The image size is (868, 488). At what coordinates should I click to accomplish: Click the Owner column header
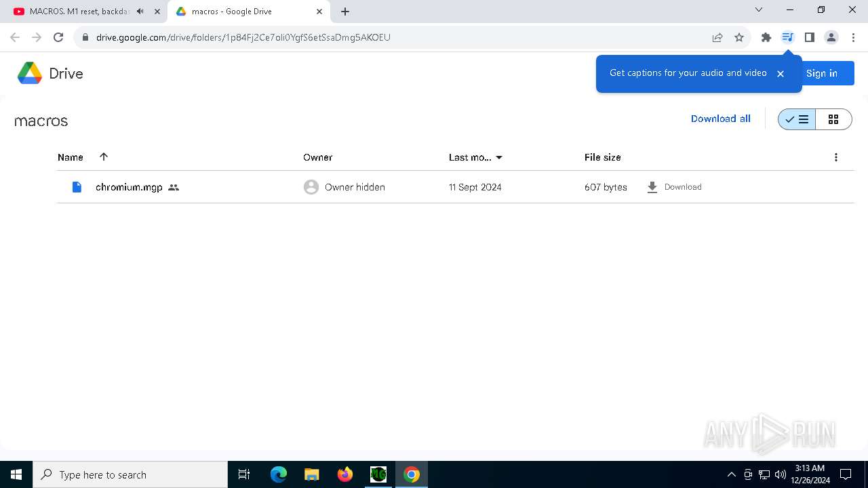317,157
